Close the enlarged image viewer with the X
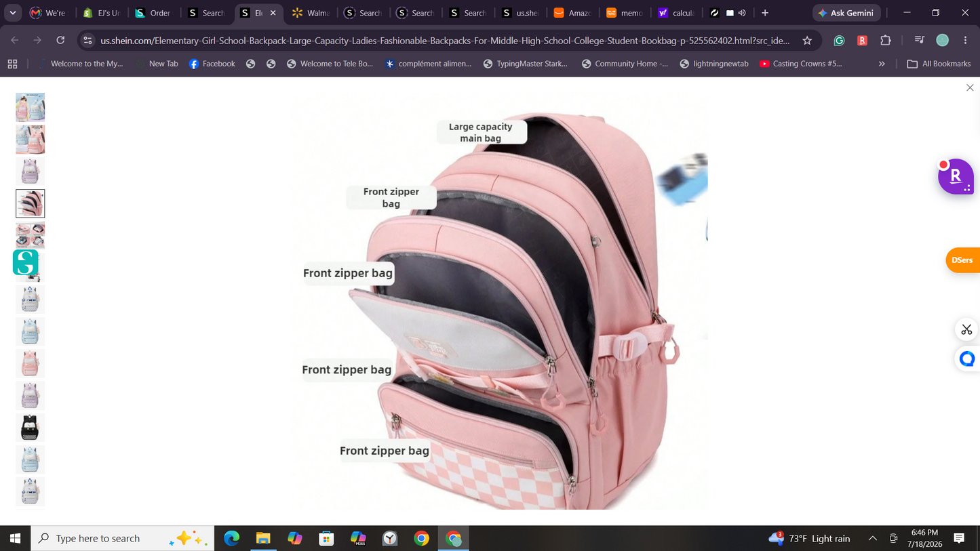 970,88
